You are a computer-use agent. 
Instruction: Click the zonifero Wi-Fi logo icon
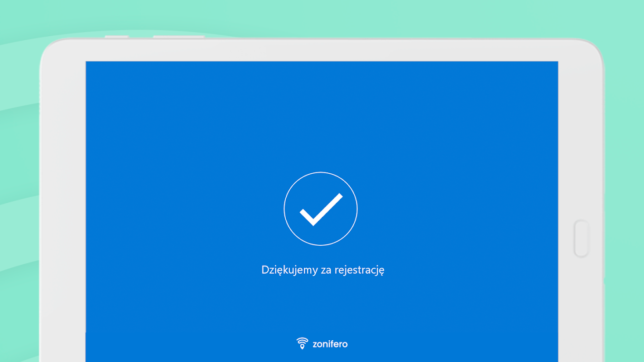(302, 343)
